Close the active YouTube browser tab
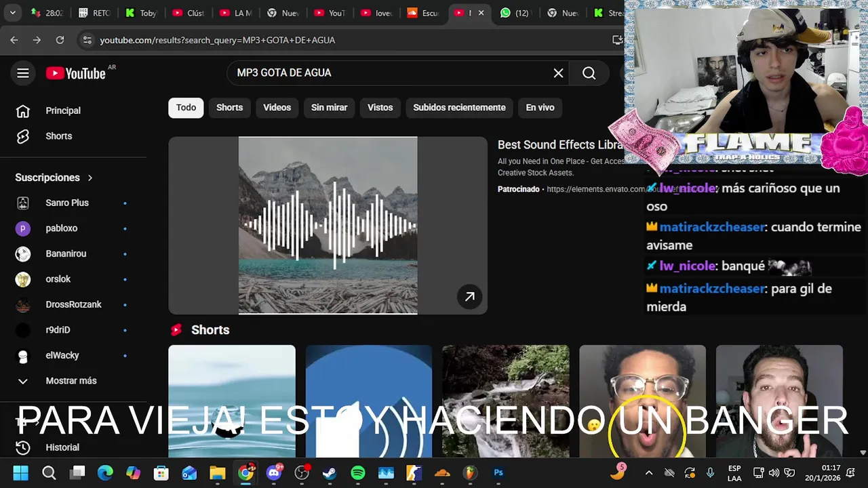This screenshot has width=868, height=488. [x=481, y=13]
